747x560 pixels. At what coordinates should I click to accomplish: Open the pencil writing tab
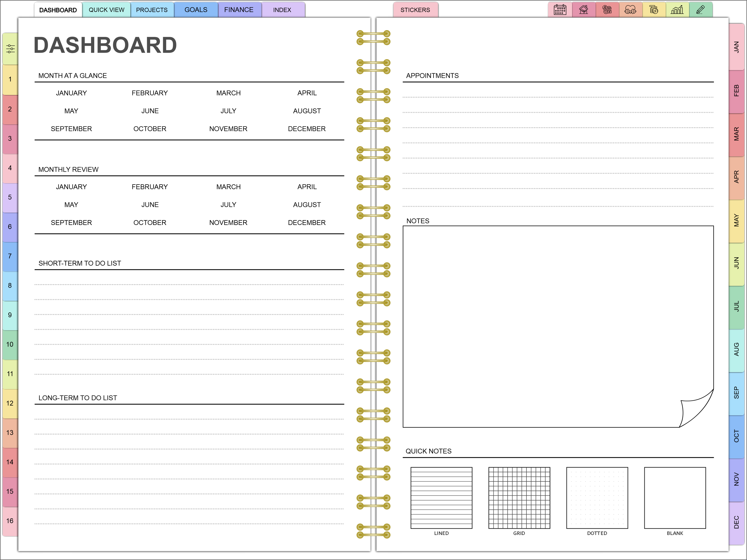click(700, 10)
